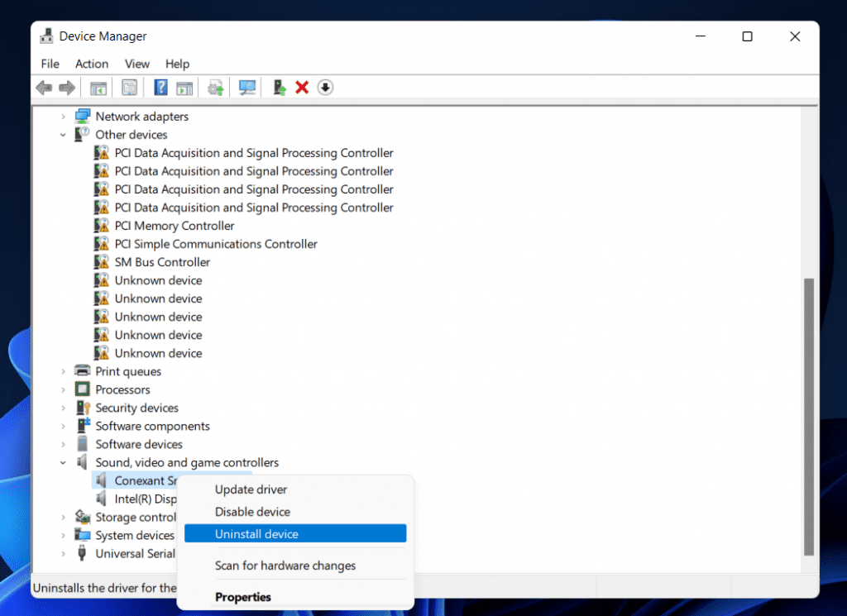Expand the Processors category

click(64, 389)
